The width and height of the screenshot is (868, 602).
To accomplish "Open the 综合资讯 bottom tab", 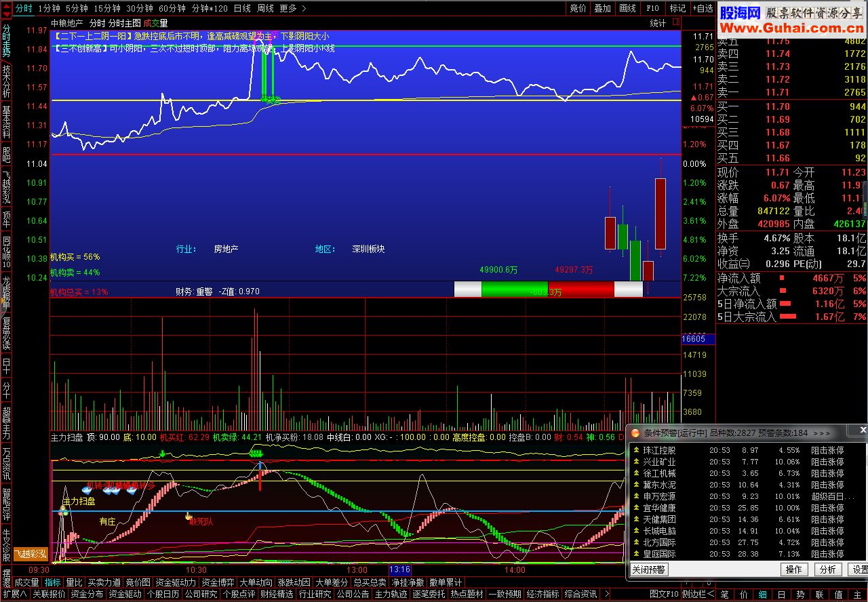I will click(x=580, y=595).
